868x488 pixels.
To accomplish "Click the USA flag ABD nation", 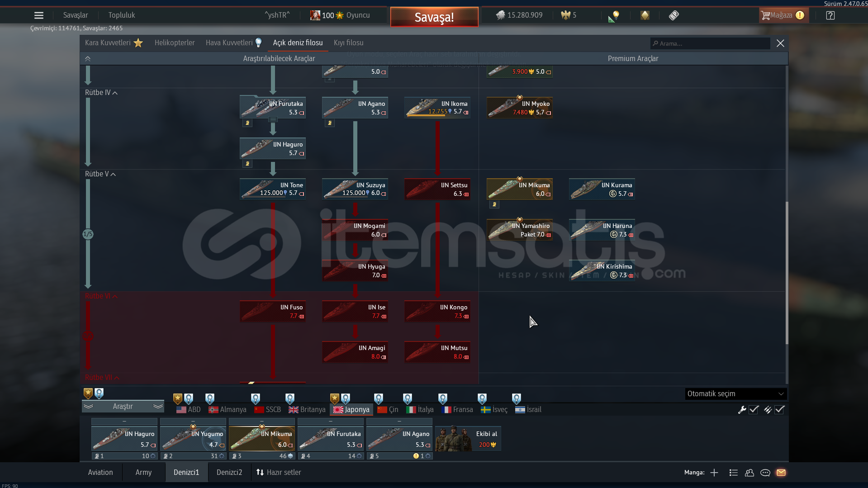I will point(188,410).
